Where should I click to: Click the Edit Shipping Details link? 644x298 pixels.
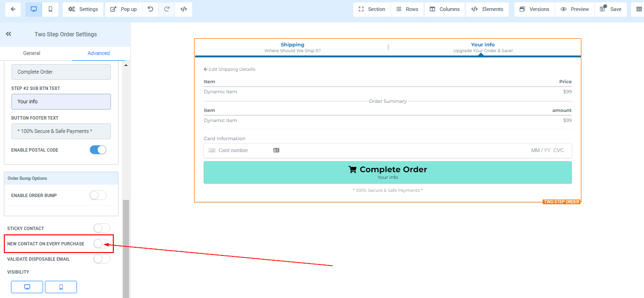229,69
